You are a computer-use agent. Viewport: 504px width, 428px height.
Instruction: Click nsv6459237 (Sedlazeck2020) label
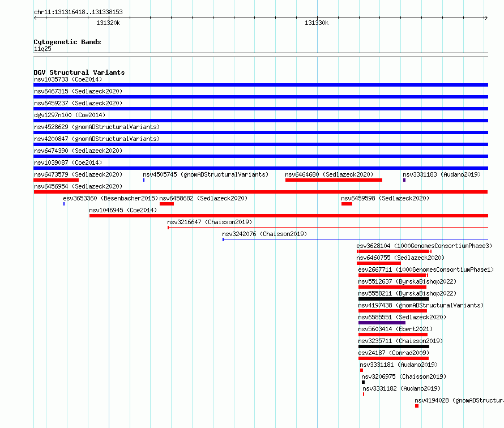(78, 103)
